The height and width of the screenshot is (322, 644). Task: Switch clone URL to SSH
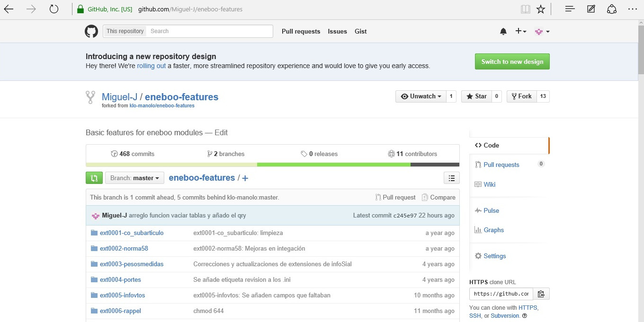475,316
